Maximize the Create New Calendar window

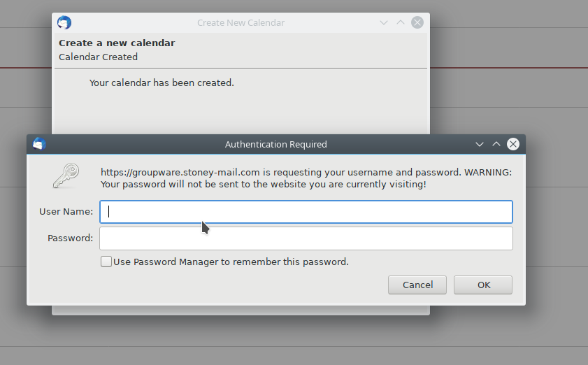coord(401,22)
